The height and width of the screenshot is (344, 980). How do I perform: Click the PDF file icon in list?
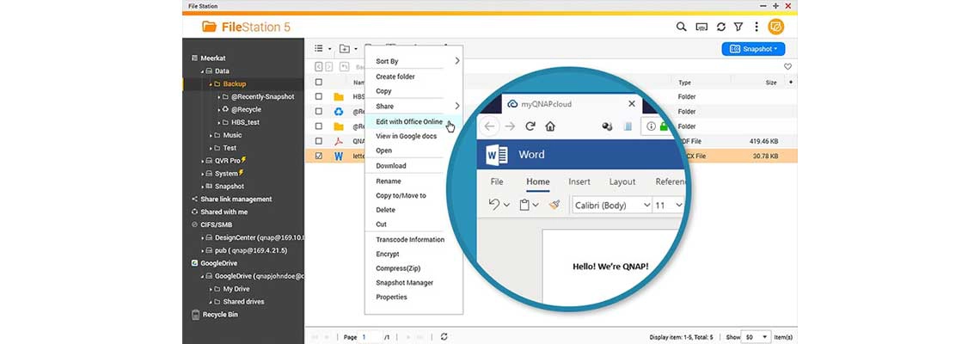[x=338, y=141]
